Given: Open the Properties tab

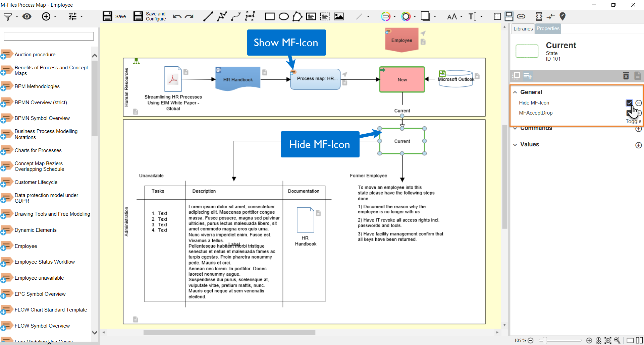Looking at the screenshot, I should [548, 29].
